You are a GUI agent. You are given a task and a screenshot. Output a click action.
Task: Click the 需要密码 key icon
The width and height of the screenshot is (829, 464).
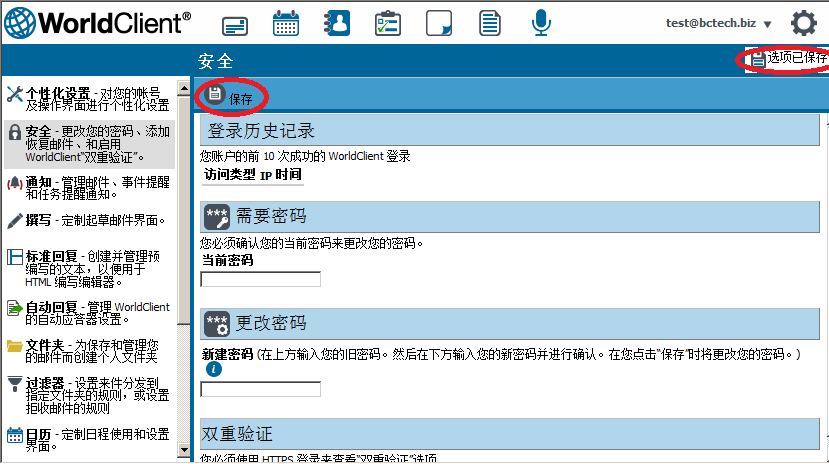point(217,217)
